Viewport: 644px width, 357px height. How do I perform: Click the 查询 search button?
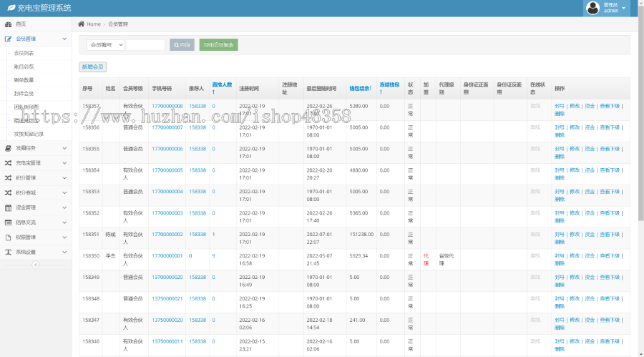coord(182,45)
